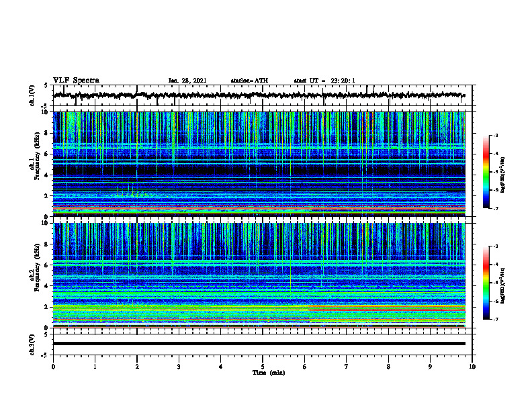
Task: Click the ch.2 spectrogram color scale bar
Action: tap(486, 283)
